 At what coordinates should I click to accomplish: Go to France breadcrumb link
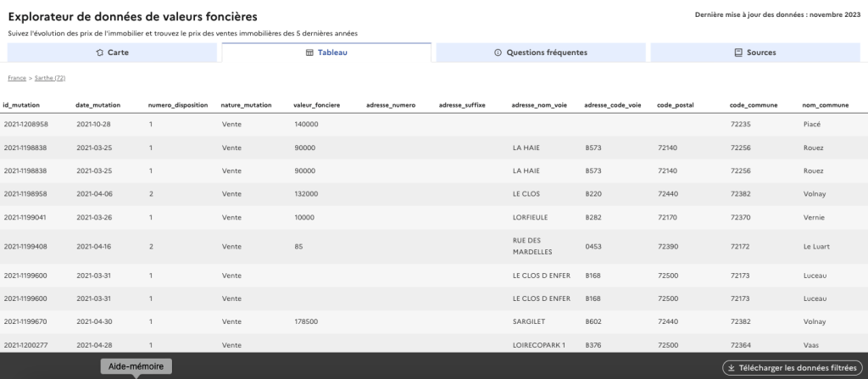point(17,78)
